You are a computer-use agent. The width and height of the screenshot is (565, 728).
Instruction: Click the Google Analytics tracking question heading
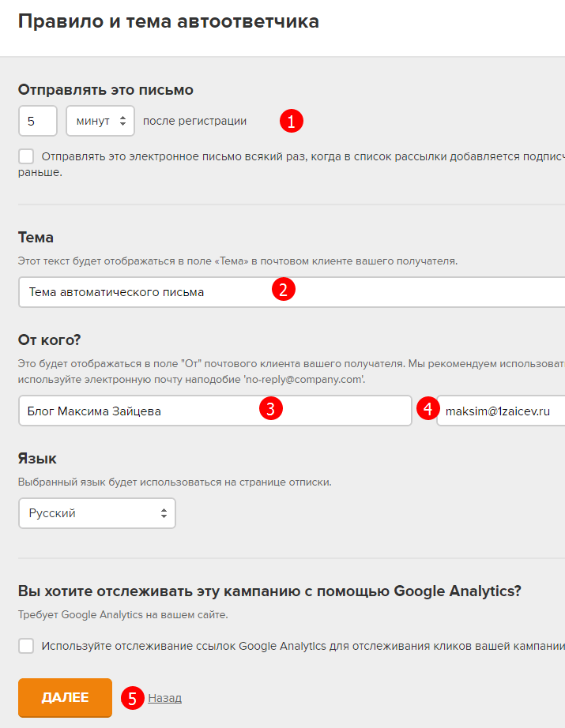[269, 591]
